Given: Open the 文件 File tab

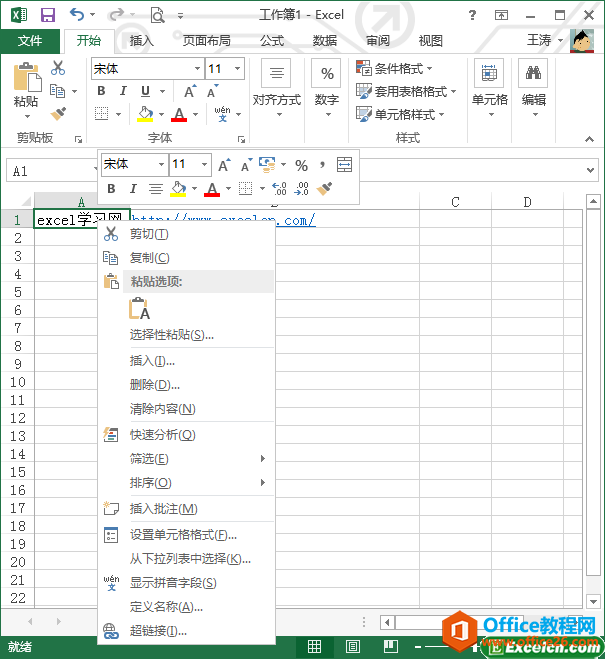Looking at the screenshot, I should (30, 41).
